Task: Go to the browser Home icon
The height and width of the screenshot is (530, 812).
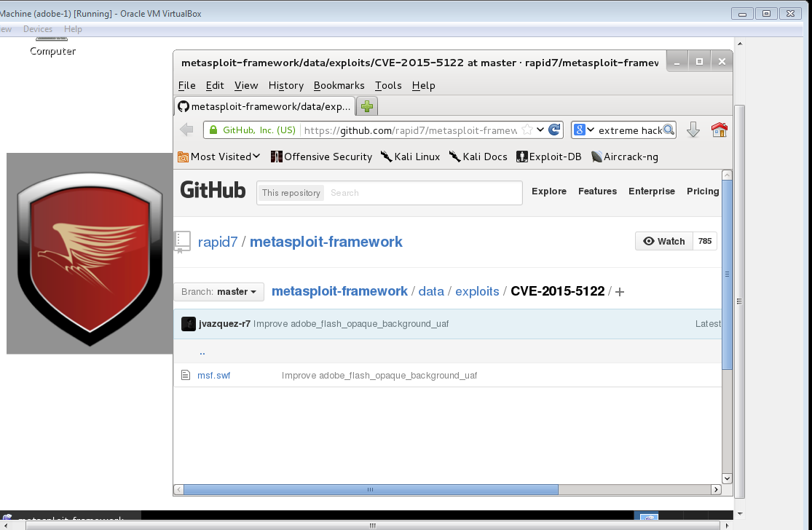Action: pyautogui.click(x=720, y=130)
